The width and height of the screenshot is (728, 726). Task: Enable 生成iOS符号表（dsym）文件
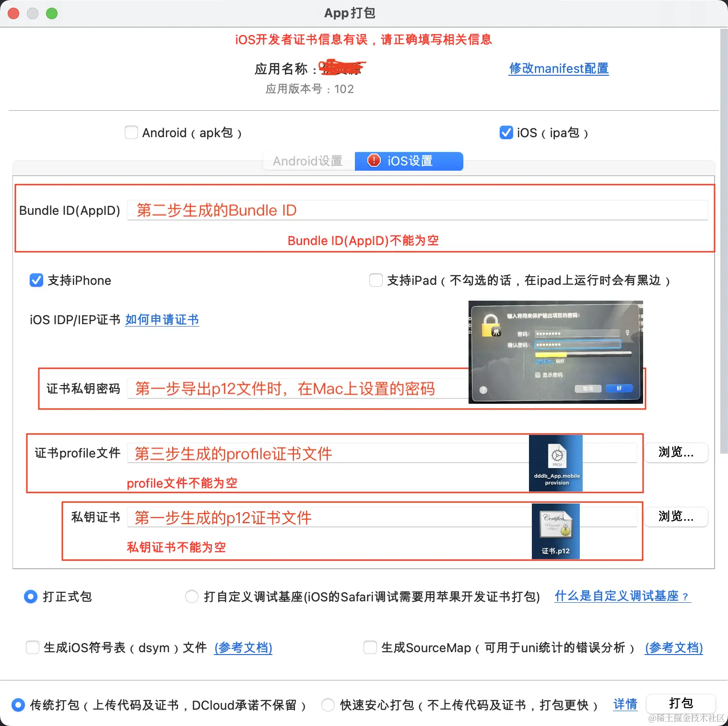click(x=32, y=647)
